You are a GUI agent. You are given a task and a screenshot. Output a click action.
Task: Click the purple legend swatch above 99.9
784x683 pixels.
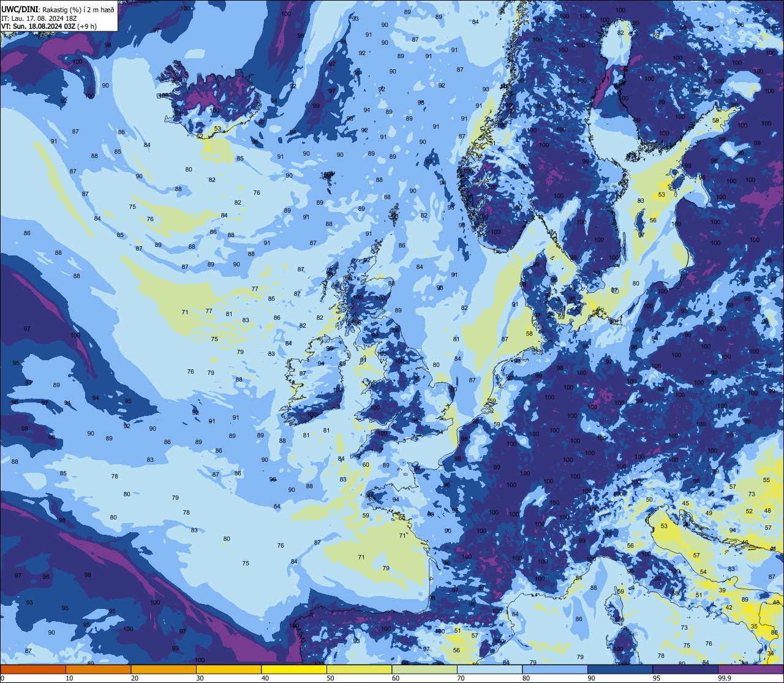pyautogui.click(x=751, y=669)
